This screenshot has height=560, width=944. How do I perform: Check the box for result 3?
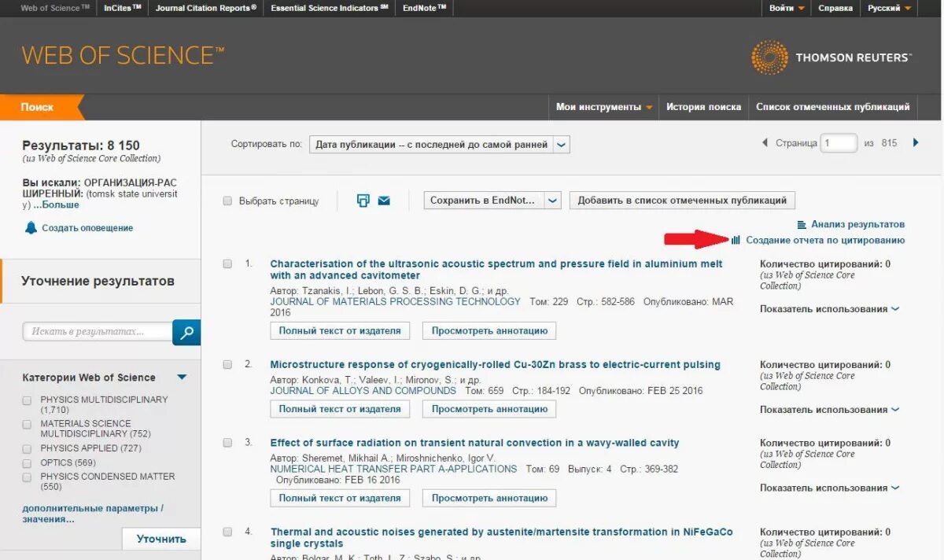coord(227,443)
